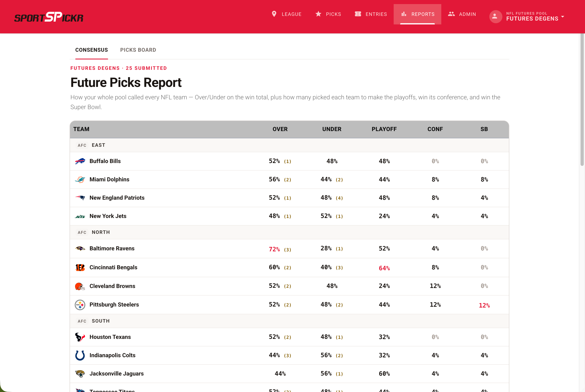Image resolution: width=585 pixels, height=392 pixels.
Task: Click Indianapolis Colts over count (3)
Action: (287, 356)
